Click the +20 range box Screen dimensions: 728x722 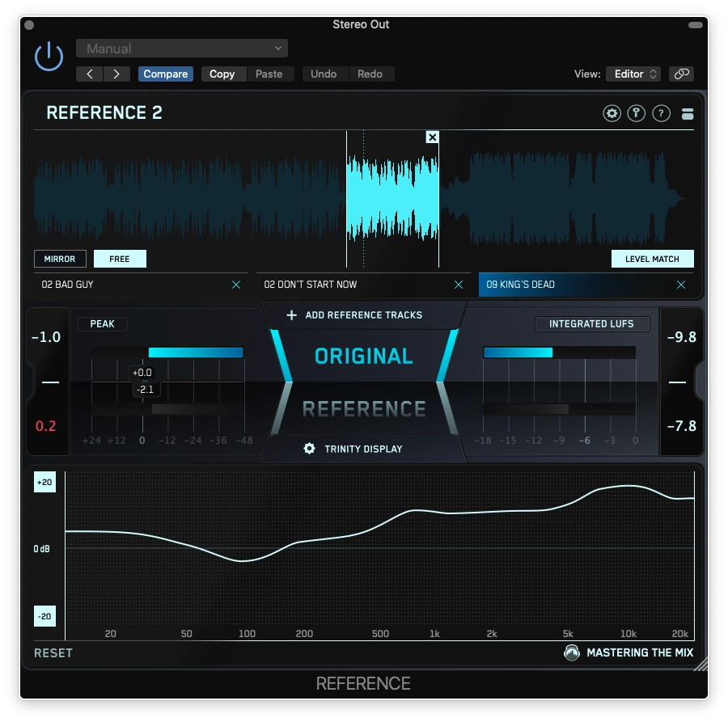pos(44,482)
